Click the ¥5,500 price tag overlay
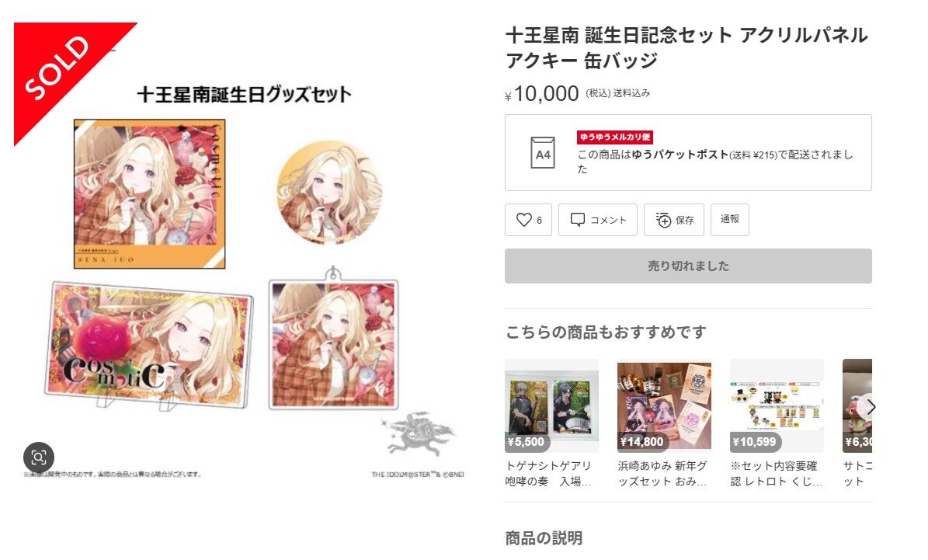 (x=526, y=442)
